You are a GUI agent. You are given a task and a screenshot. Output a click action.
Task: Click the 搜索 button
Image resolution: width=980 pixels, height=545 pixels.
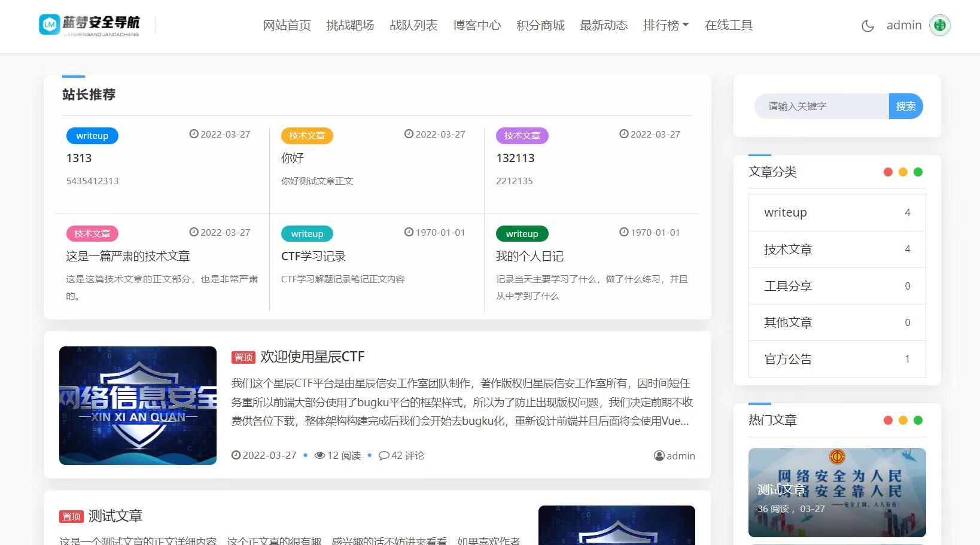click(x=906, y=106)
